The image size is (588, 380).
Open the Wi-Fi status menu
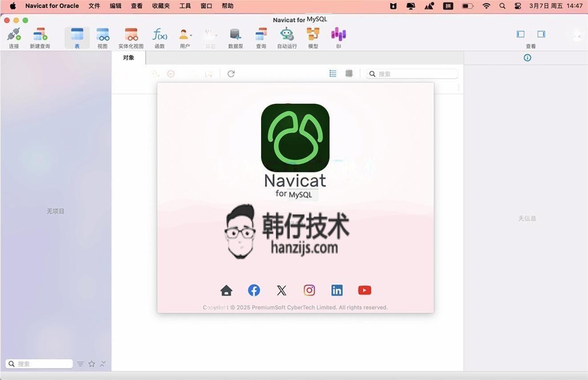486,6
